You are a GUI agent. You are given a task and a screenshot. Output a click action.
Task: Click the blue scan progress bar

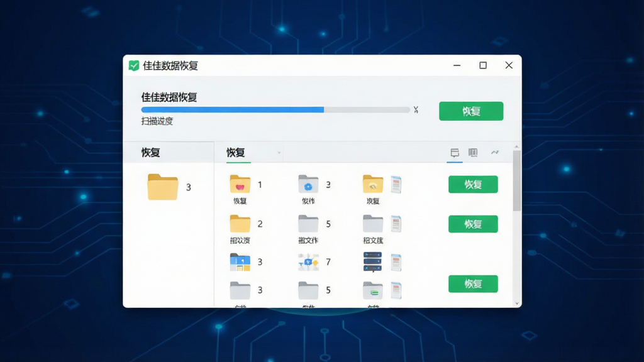275,109
